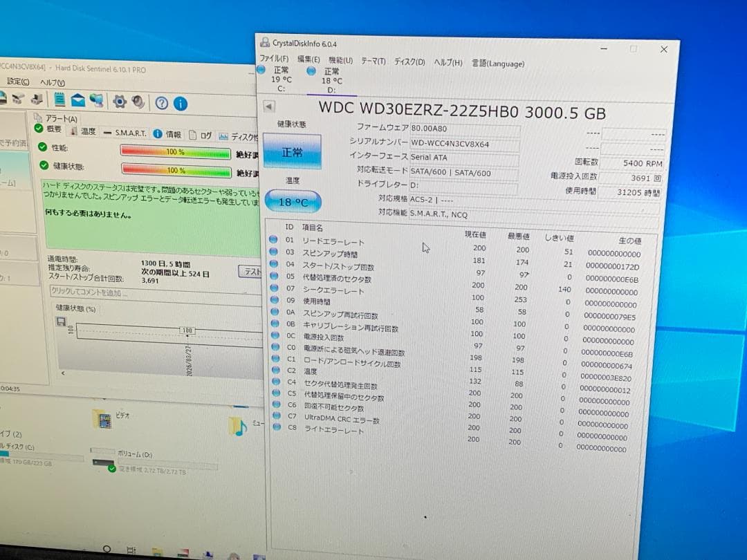Click the question mark help icon in Sentinel

tap(161, 103)
